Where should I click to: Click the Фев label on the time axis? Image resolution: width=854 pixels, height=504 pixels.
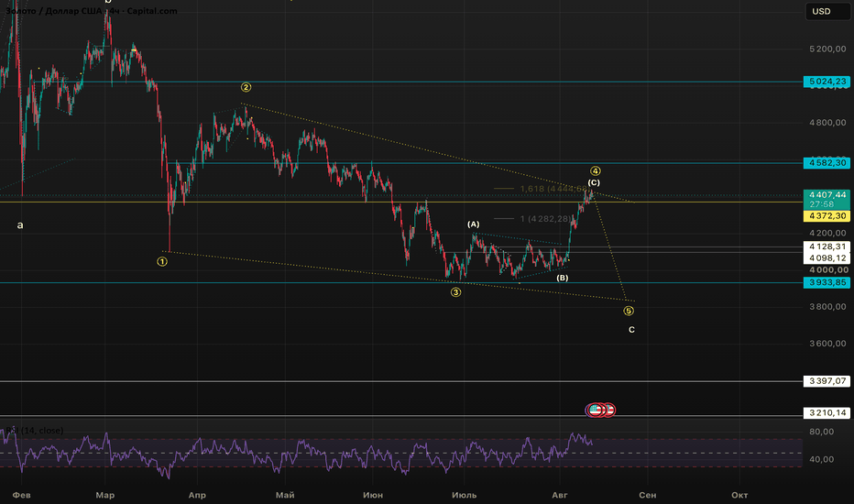pyautogui.click(x=21, y=495)
